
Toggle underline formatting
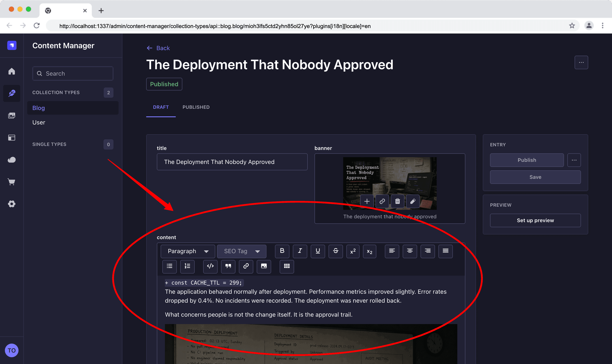click(x=318, y=251)
